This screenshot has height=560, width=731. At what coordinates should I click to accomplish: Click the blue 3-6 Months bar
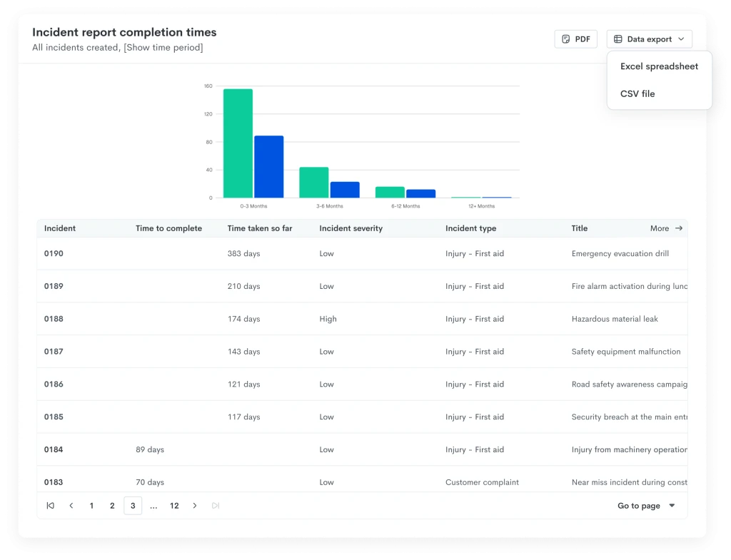(345, 190)
